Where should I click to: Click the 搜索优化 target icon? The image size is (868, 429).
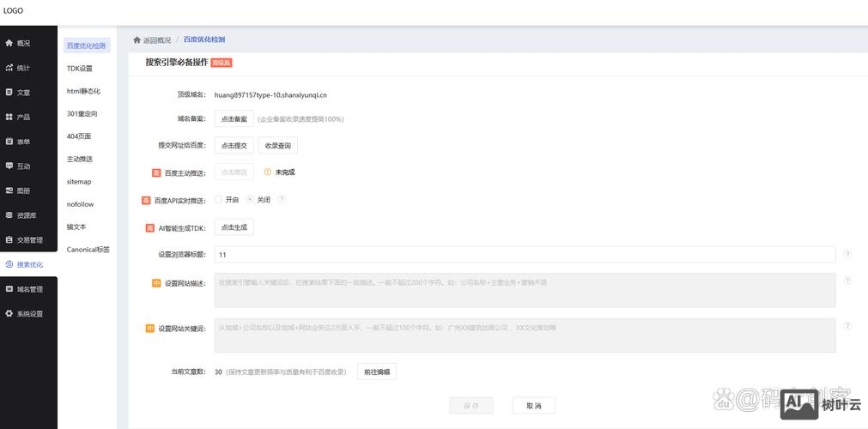[9, 264]
